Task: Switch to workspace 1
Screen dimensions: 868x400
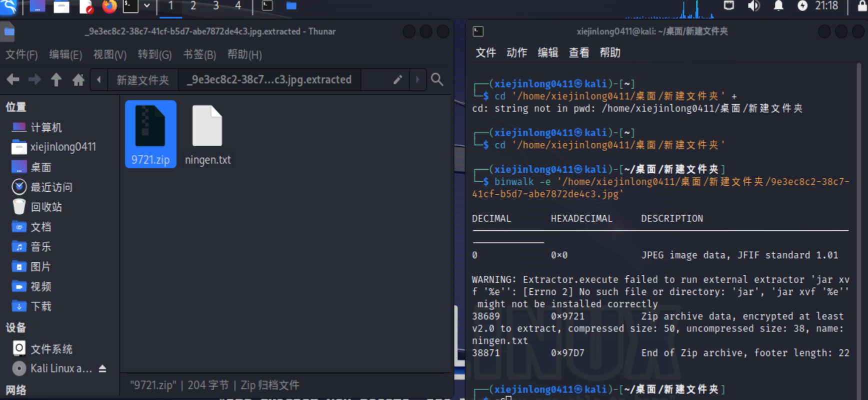Action: click(x=171, y=7)
